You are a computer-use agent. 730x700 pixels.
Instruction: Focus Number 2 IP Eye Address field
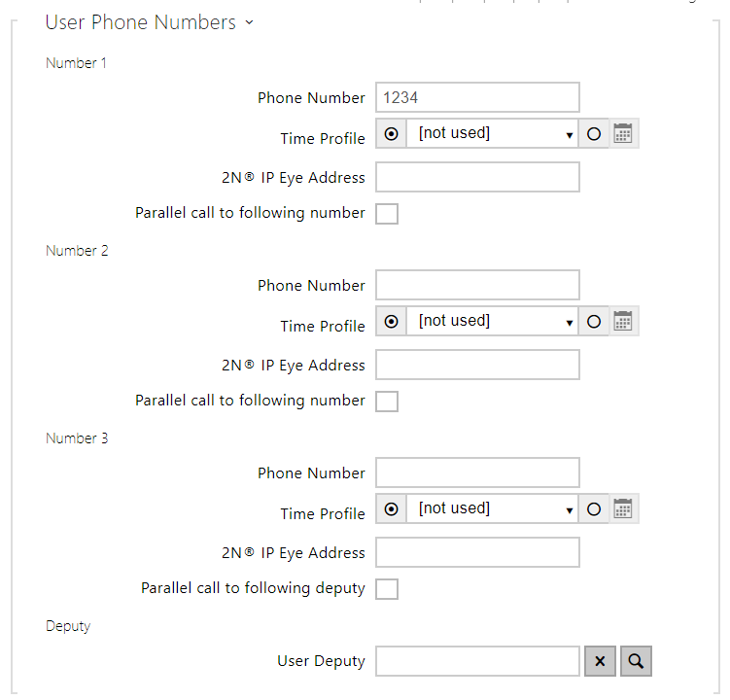(x=477, y=365)
